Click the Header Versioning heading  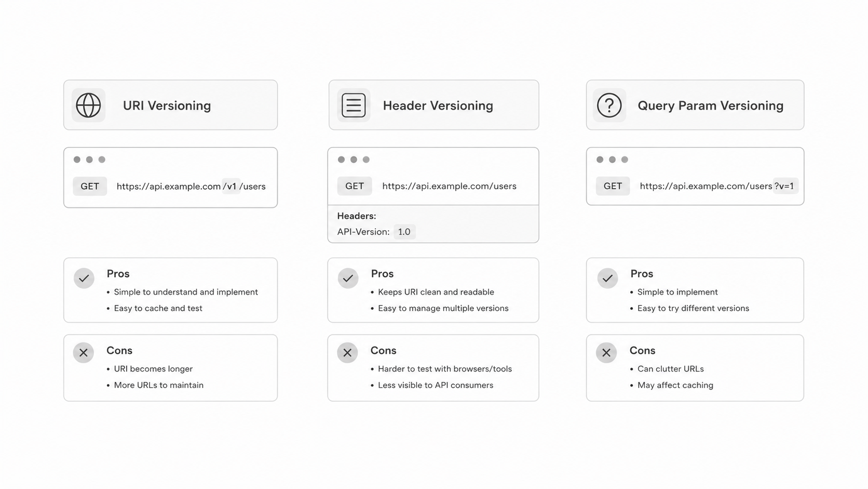tap(438, 105)
